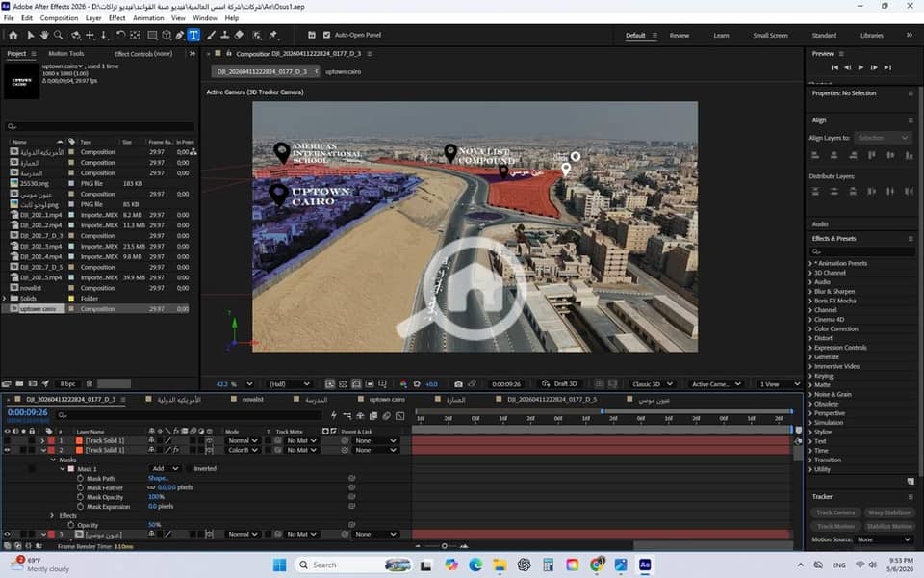924x578 pixels.
Task: Click the timeline zoom slider
Action: [445, 546]
